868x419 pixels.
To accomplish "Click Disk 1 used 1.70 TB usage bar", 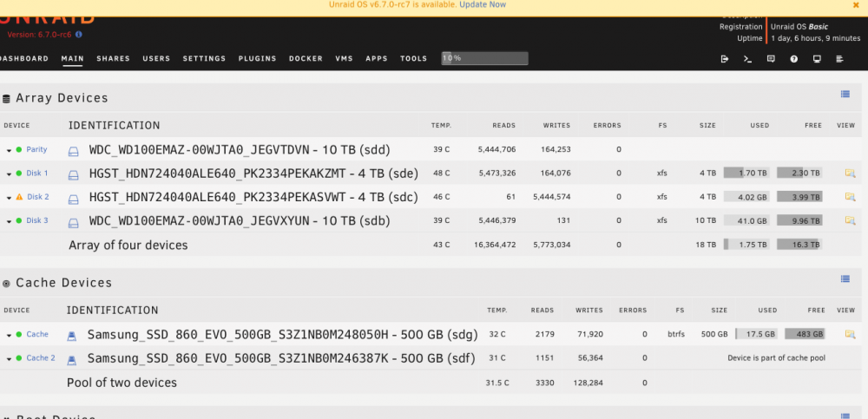I will (746, 173).
